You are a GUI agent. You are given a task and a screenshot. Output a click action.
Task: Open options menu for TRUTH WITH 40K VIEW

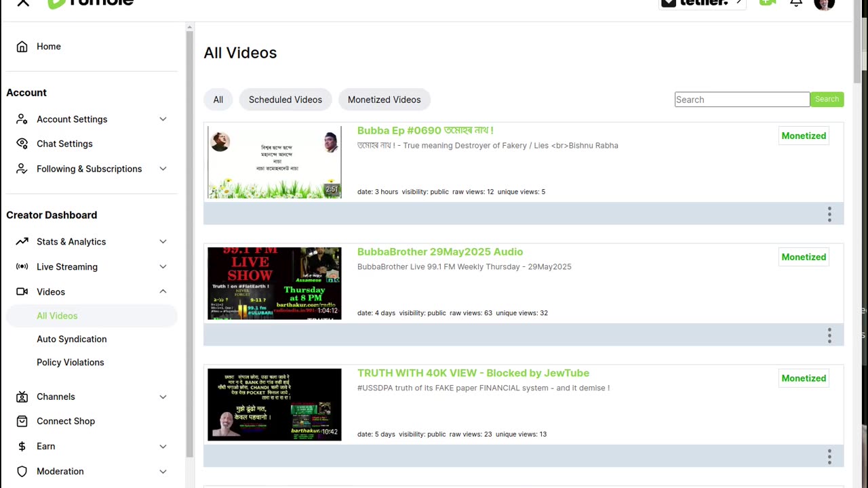(x=829, y=457)
